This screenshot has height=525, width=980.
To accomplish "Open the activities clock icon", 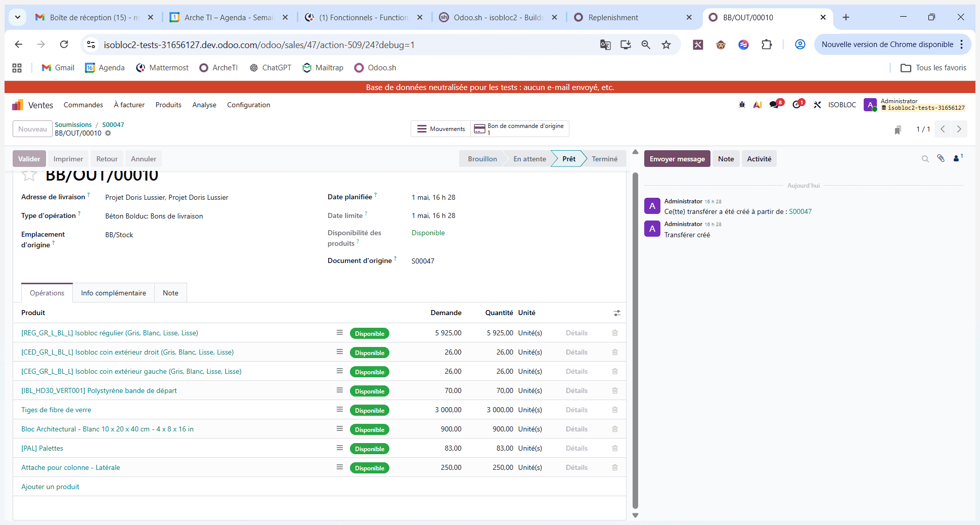I will [x=797, y=105].
